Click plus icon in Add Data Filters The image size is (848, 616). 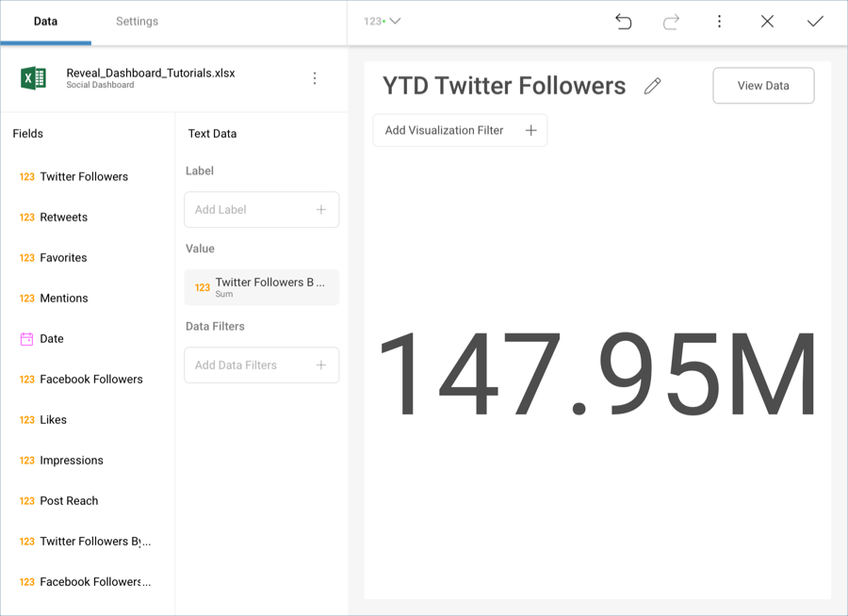[321, 365]
